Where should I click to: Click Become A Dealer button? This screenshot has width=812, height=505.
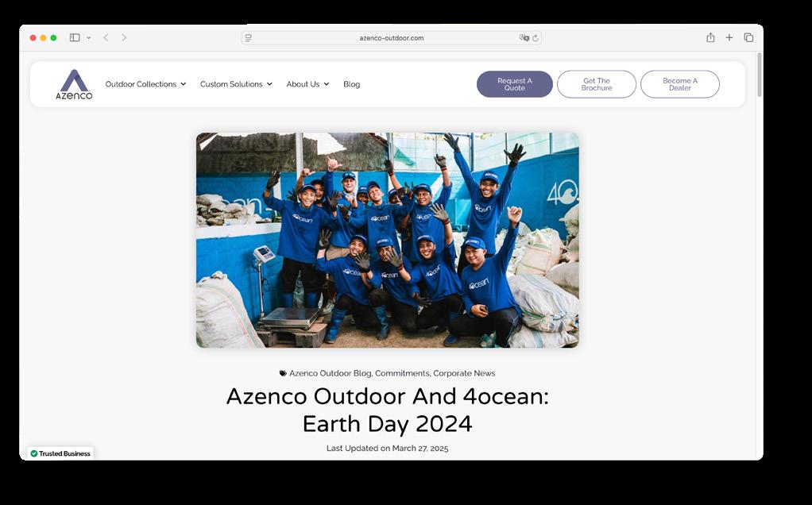point(680,84)
